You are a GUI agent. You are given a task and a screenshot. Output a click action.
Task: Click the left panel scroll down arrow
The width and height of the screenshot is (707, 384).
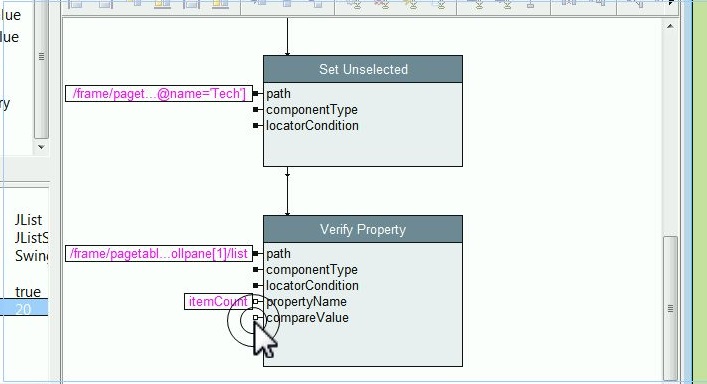click(41, 147)
